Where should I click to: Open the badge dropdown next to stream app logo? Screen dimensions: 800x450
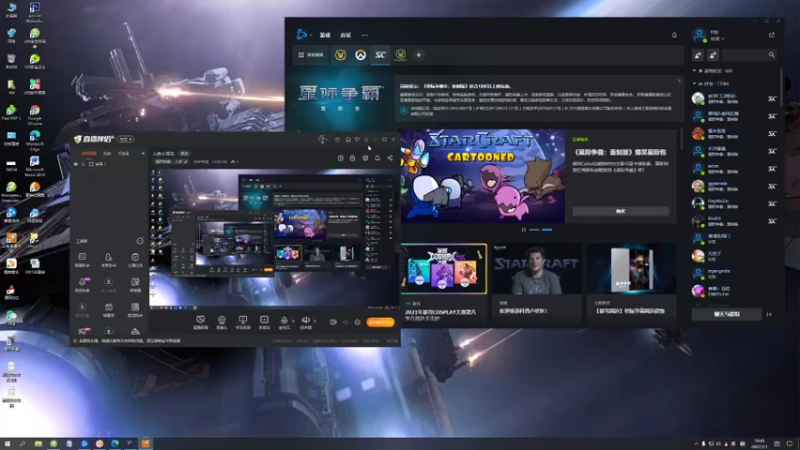(126, 139)
